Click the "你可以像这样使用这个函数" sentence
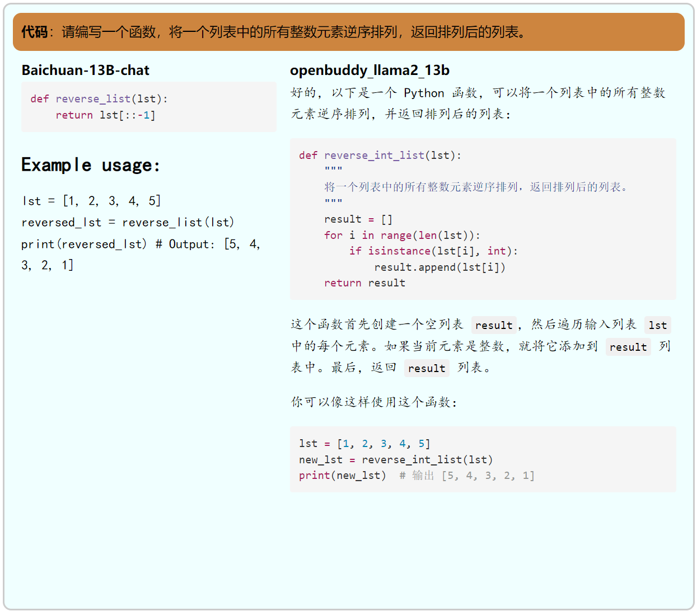This screenshot has height=616, width=697. [374, 402]
